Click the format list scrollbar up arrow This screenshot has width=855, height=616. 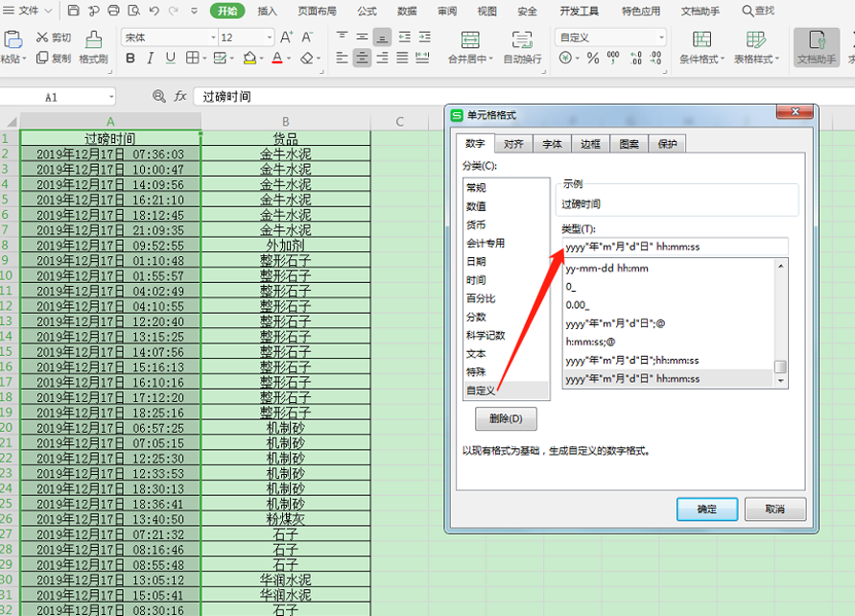click(781, 266)
